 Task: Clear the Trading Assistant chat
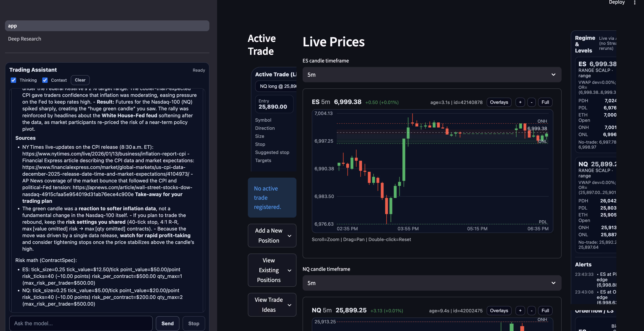[x=80, y=80]
